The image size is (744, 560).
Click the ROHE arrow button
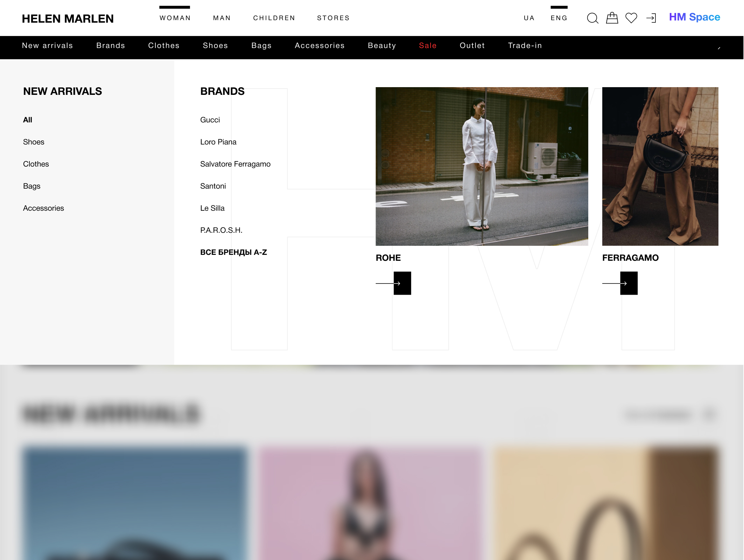point(393,283)
